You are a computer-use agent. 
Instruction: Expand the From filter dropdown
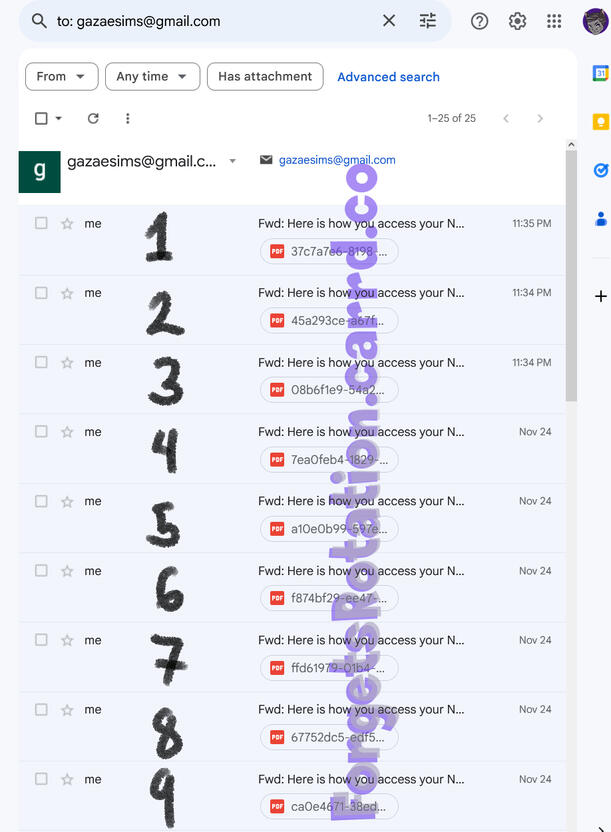tap(62, 76)
